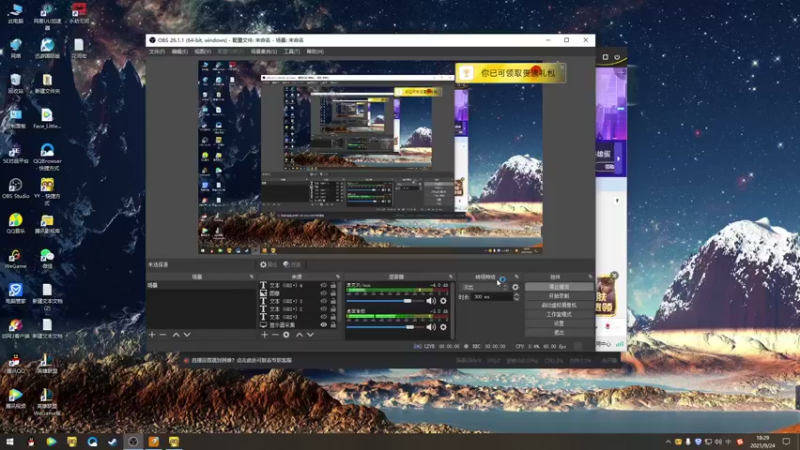Click transition duration field 300 ms
Viewport: 800px width, 450px height.
(x=491, y=296)
